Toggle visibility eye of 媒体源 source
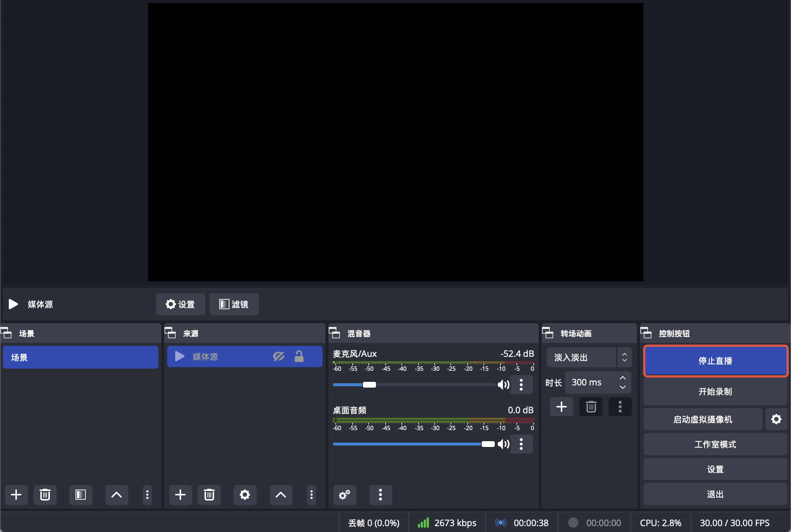791x532 pixels. tap(279, 356)
